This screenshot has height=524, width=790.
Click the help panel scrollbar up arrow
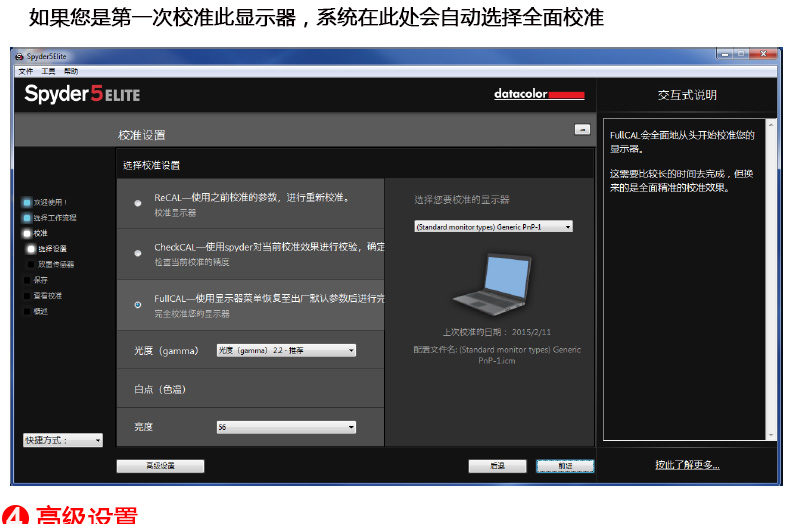click(770, 123)
